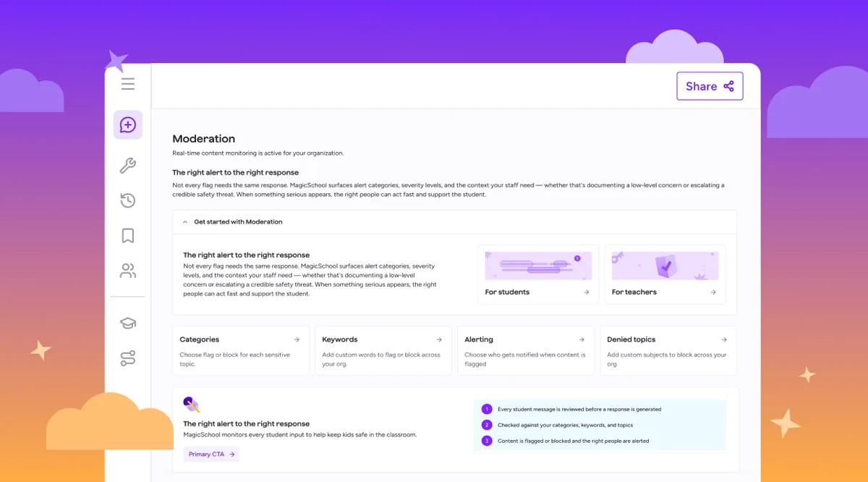Click the Moderation page heading
This screenshot has height=482, width=868.
204,139
